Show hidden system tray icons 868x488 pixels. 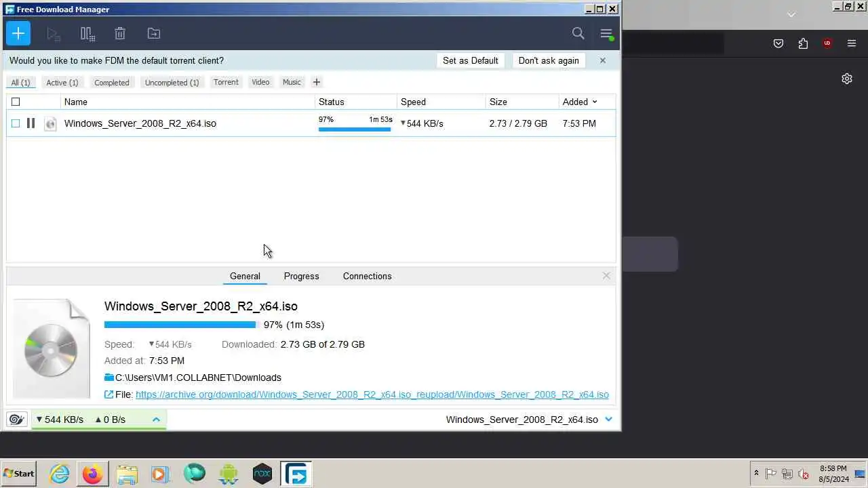coord(756,474)
